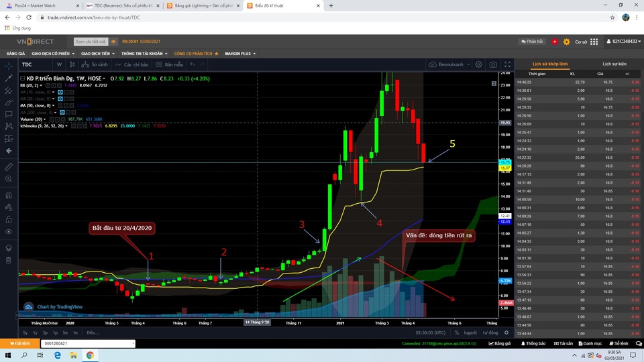The width and height of the screenshot is (644, 362).
Task: Select the crosshair cursor tool
Action: click(x=9, y=66)
